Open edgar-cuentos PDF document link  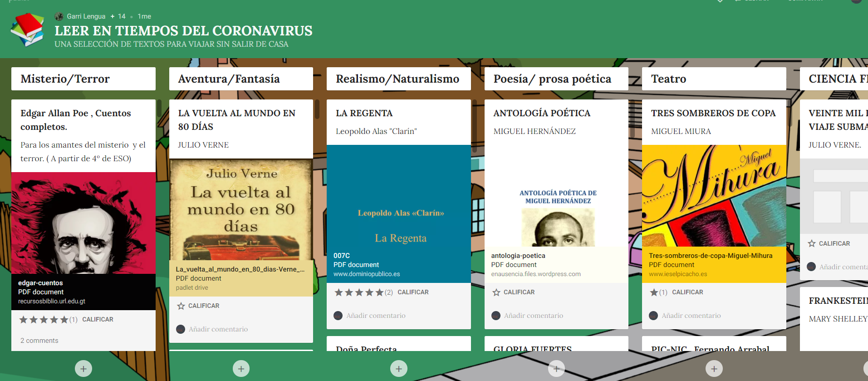(83, 292)
